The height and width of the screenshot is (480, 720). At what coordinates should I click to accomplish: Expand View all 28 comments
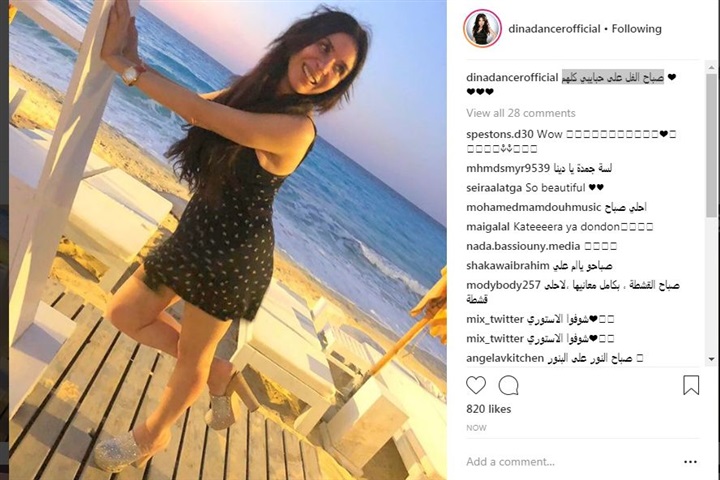click(521, 113)
